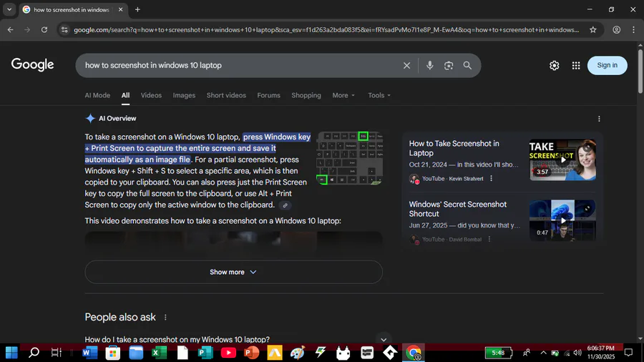Open the keyboard image in AI Overview
This screenshot has width=644, height=362.
click(x=349, y=158)
